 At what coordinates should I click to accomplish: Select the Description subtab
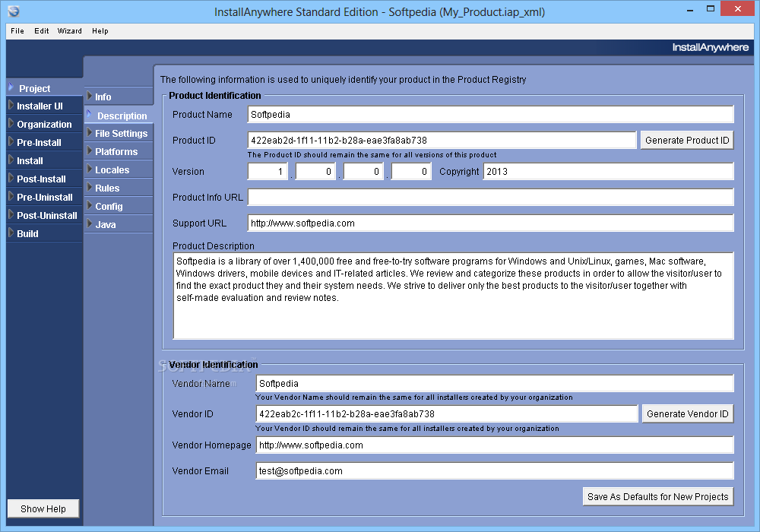(x=119, y=116)
